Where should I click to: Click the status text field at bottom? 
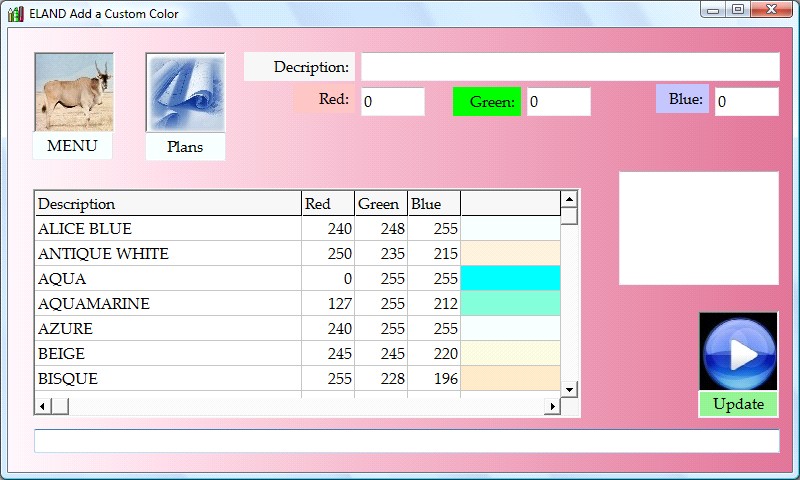pyautogui.click(x=406, y=441)
